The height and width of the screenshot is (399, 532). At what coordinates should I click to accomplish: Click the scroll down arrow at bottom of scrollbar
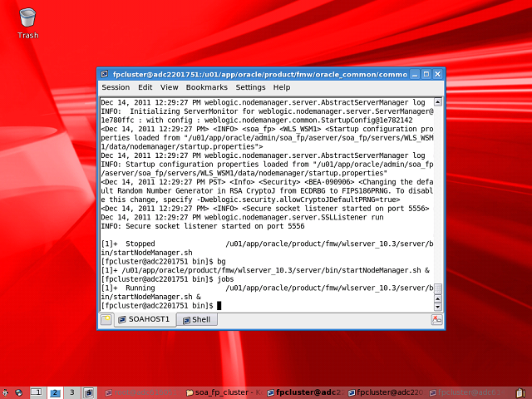click(x=438, y=307)
